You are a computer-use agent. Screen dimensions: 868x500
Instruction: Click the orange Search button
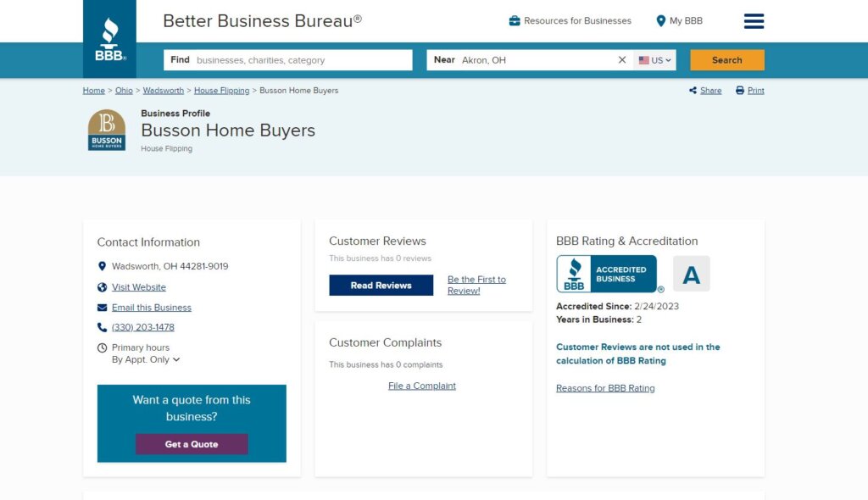coord(726,60)
